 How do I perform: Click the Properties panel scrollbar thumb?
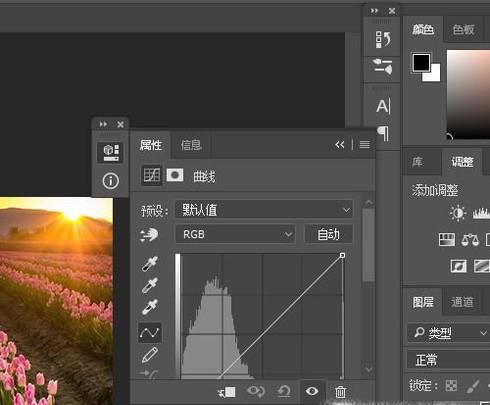[368, 245]
